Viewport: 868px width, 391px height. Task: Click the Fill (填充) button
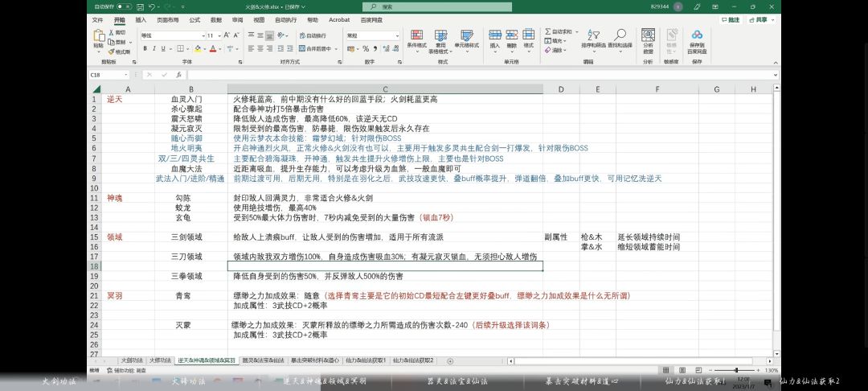coord(556,41)
